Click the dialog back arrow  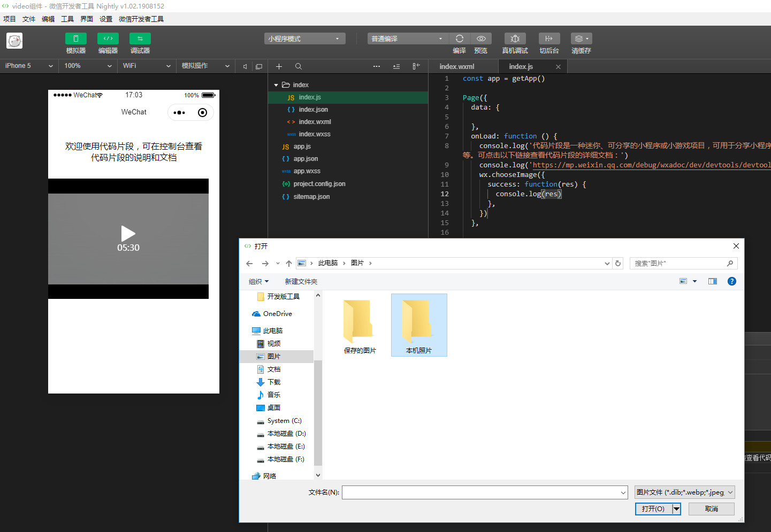pos(249,264)
